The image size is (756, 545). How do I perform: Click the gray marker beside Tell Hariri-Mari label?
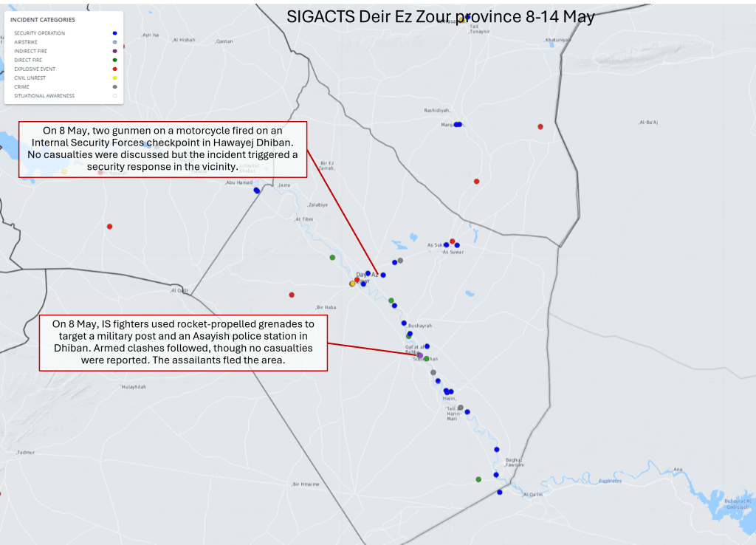[461, 408]
